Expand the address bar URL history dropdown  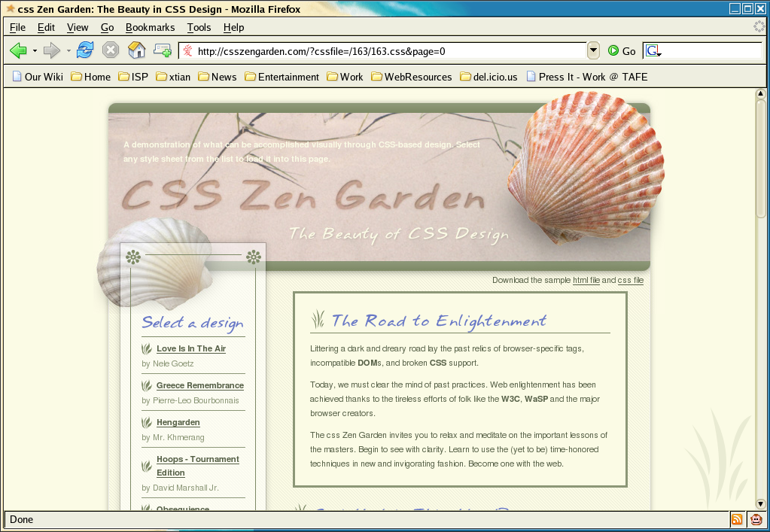(x=594, y=50)
